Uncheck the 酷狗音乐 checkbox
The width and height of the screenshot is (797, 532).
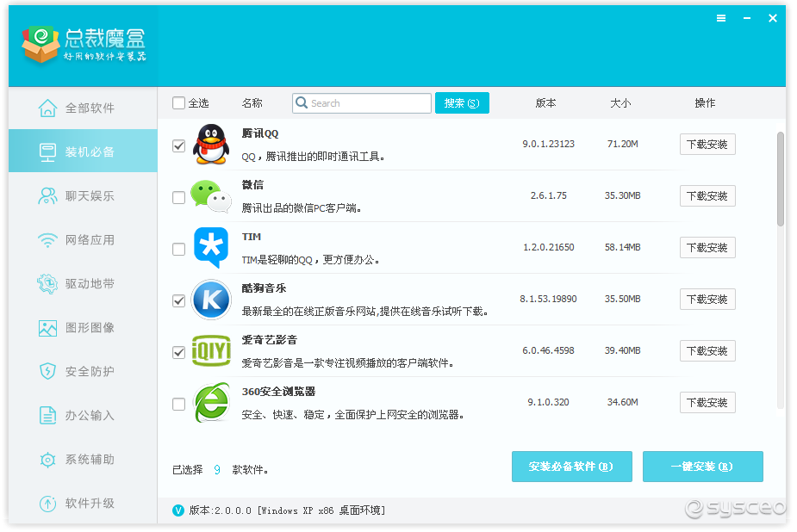click(x=178, y=300)
